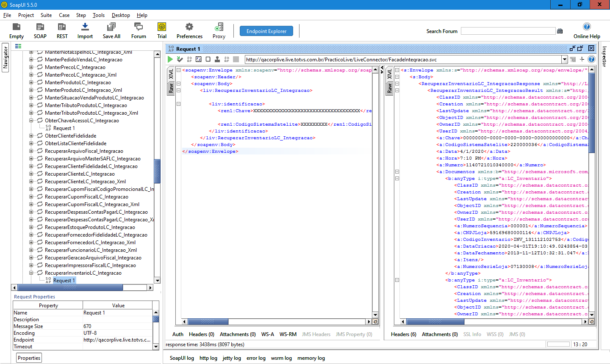Submit request with green play button

[170, 59]
